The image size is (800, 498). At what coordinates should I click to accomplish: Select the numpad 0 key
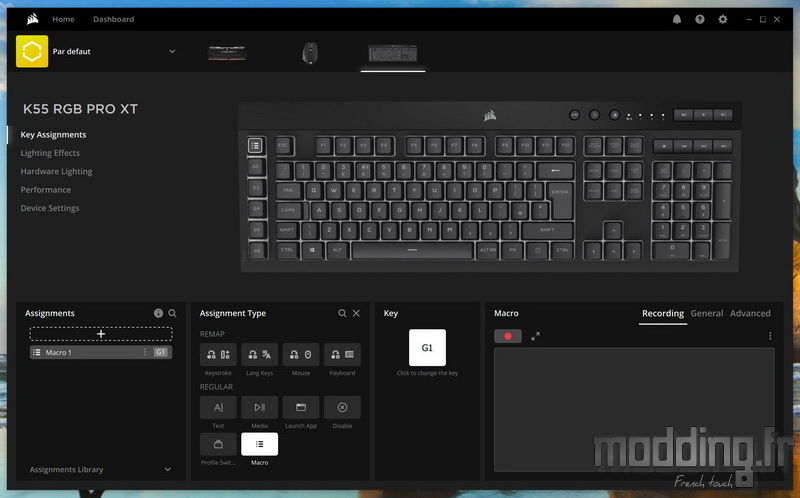672,250
